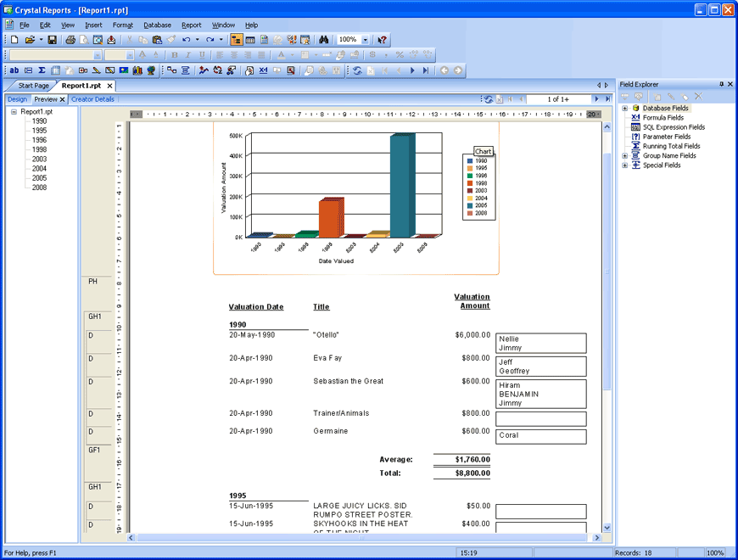Open the Find dialog via binoculars icon
Screen dimensions: 738x560
326,39
